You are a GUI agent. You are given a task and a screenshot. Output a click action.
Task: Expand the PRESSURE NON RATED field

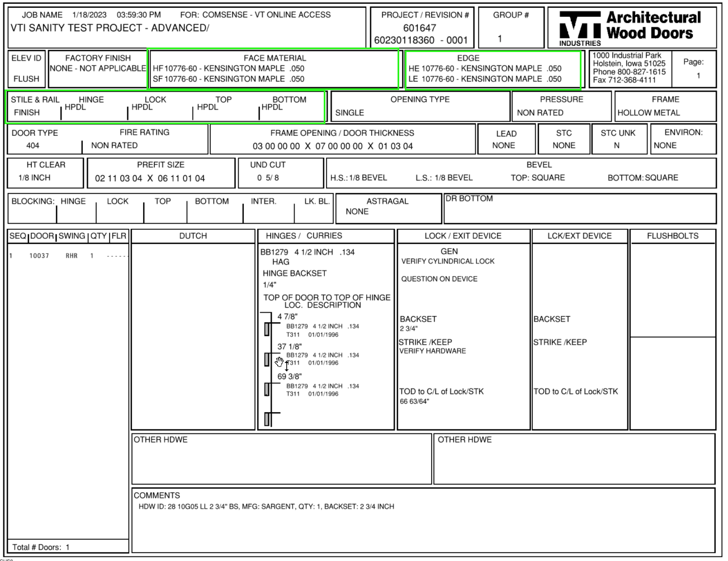coord(562,106)
